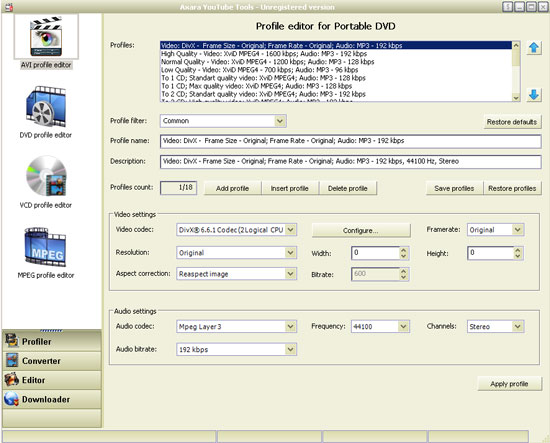This screenshot has width=550, height=443.
Task: Click the Profiles list scrollbar up arrow
Action: tap(516, 45)
